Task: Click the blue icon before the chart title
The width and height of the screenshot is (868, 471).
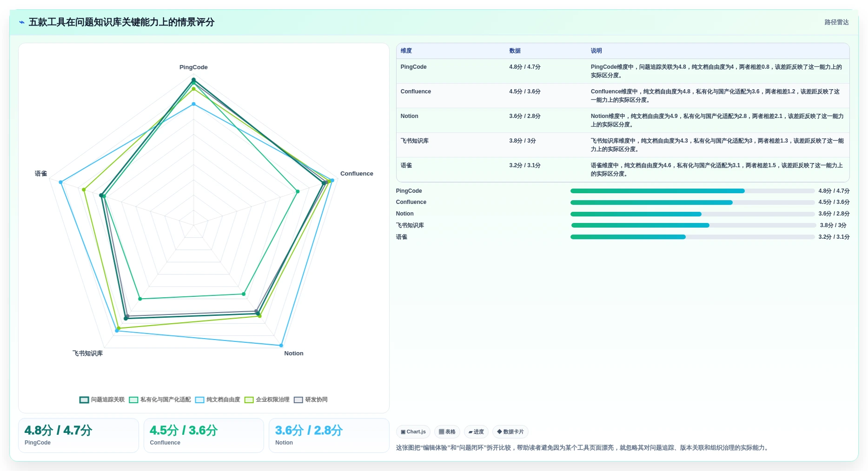Action: click(x=21, y=22)
